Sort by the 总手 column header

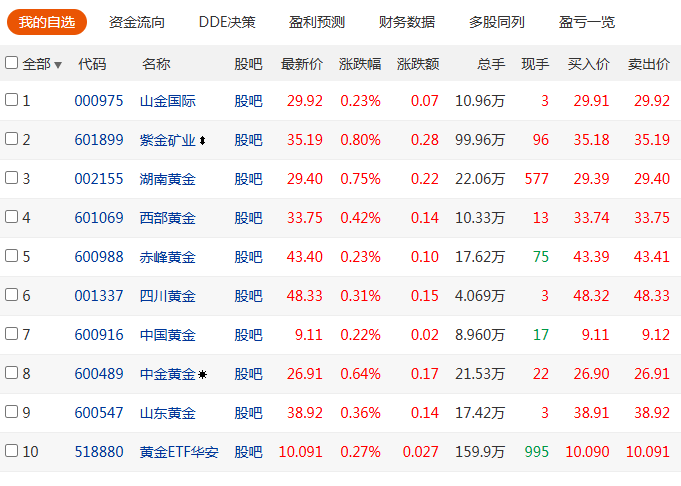pos(491,64)
